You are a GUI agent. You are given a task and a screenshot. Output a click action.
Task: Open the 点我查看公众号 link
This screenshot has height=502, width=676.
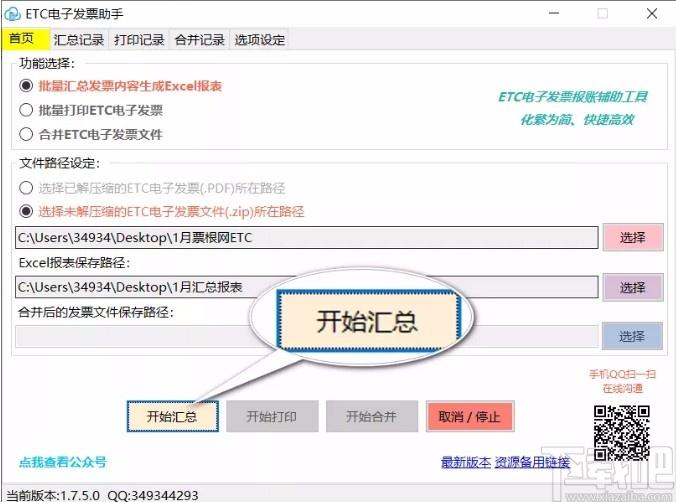coord(63,462)
